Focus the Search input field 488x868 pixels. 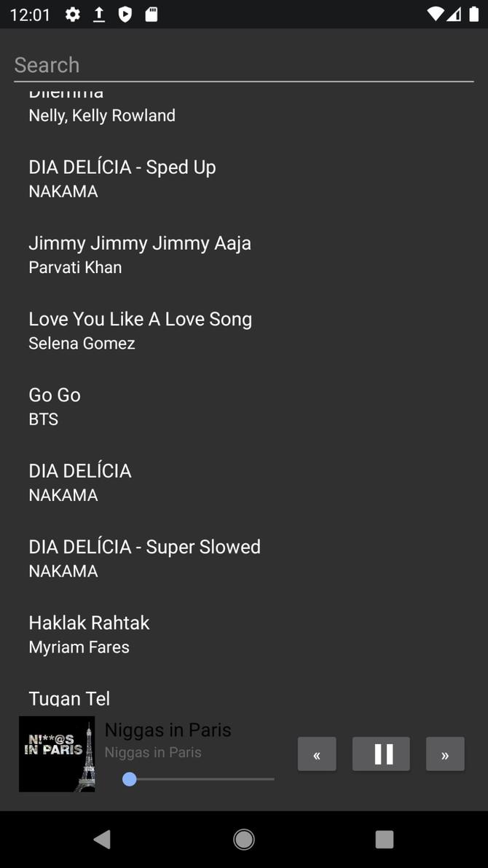pos(243,65)
